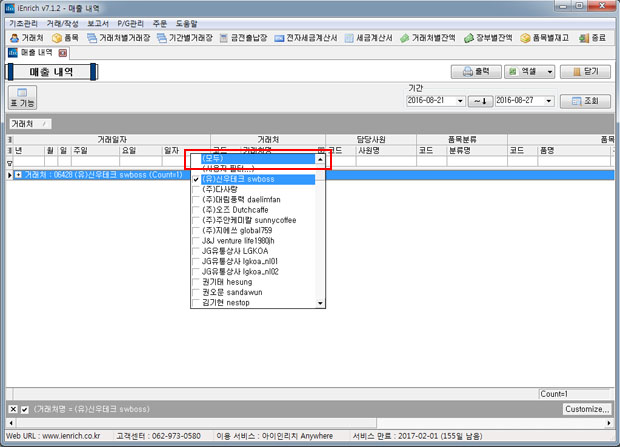
Task: Uncheck (유)신우테크 swboss in filter list
Action: 196,179
